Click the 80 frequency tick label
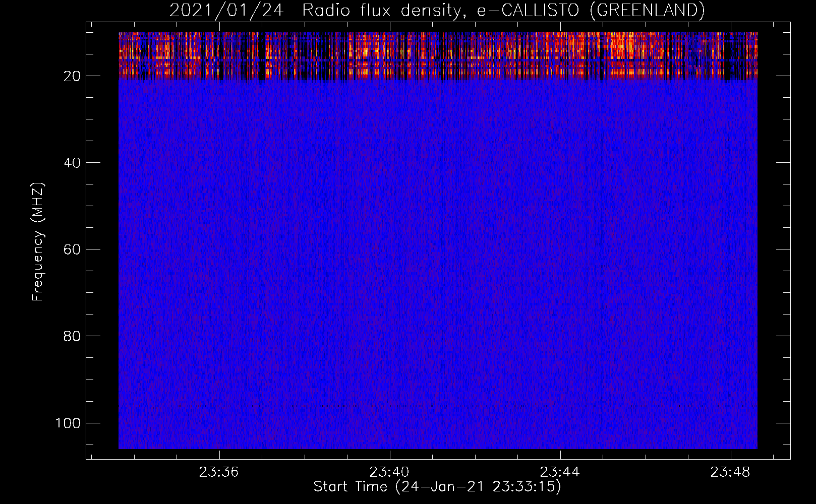816x504 pixels. 72,336
